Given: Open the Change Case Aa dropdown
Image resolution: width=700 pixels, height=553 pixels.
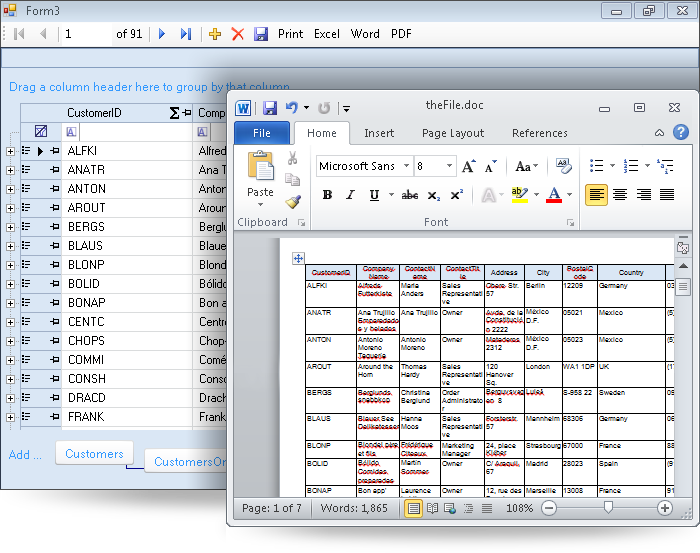Looking at the screenshot, I should point(526,166).
